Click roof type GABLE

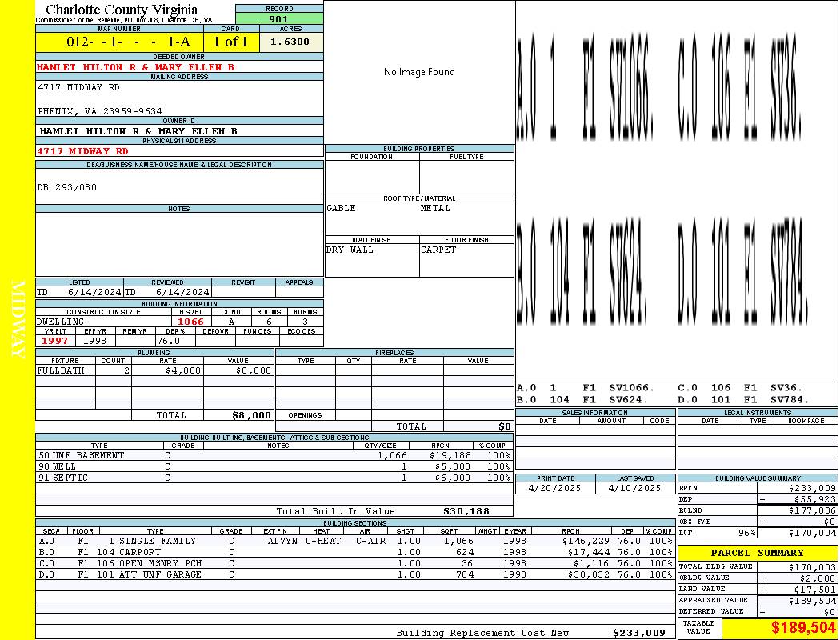coord(342,208)
